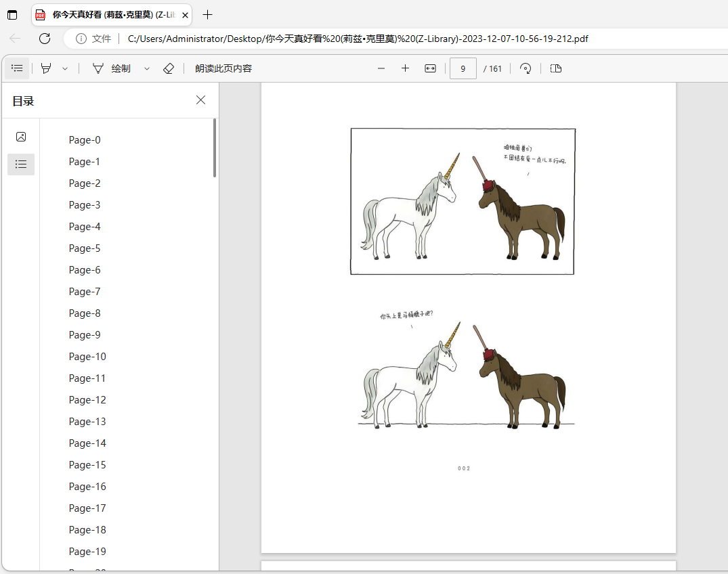Expand the 绘制 draw options dropdown

click(x=147, y=68)
